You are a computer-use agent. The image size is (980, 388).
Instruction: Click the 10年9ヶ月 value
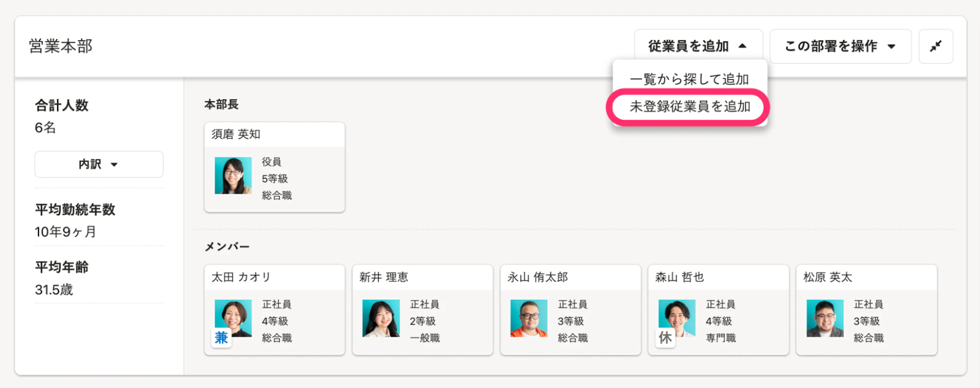pos(65,232)
